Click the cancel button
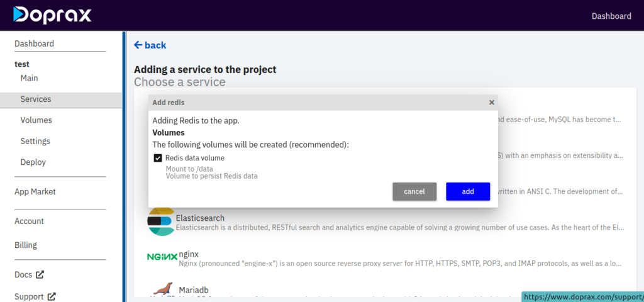This screenshot has width=644, height=302. tap(414, 191)
